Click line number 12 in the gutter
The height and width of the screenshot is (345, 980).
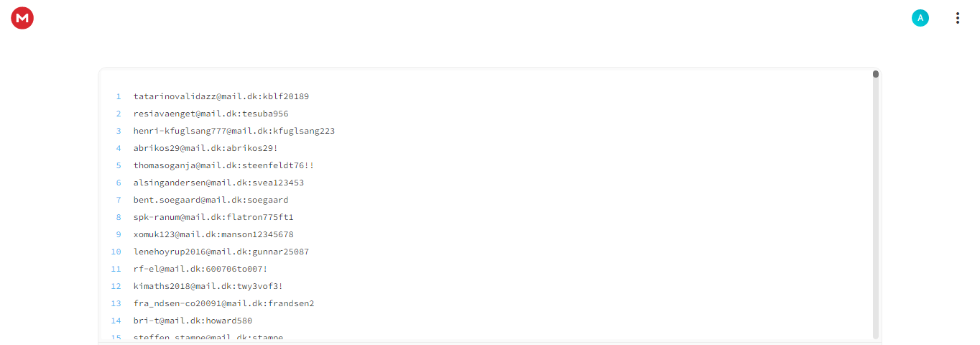(x=116, y=286)
